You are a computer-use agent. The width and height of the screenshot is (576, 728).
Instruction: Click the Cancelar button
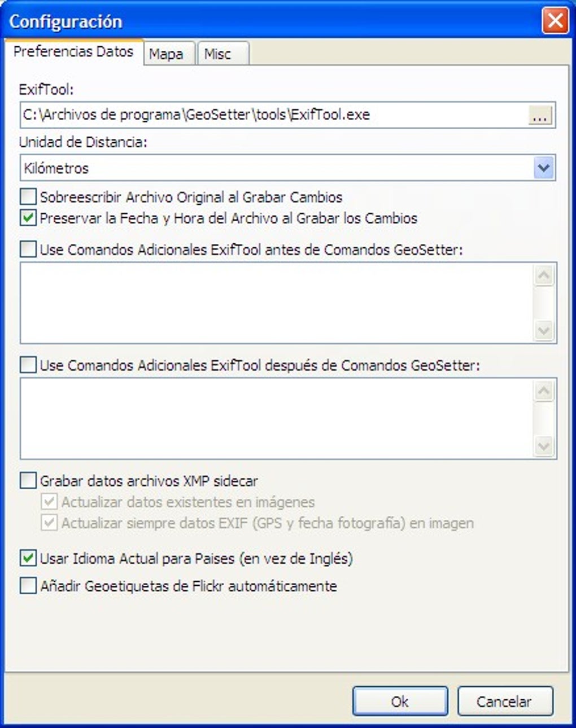[504, 701]
